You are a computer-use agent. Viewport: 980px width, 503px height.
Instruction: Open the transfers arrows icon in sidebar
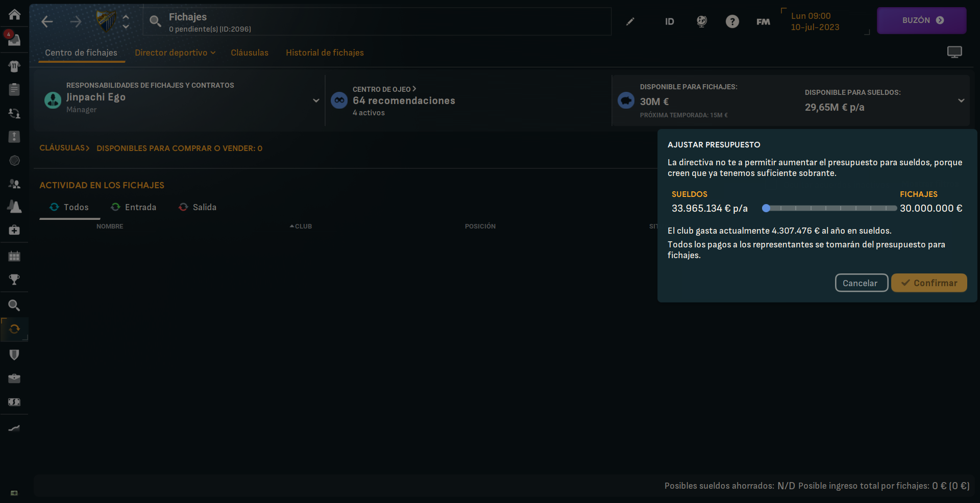14,329
